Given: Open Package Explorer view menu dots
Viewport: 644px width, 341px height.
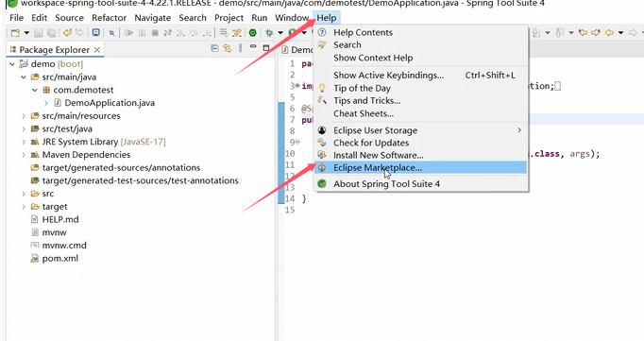Looking at the screenshot, I should pyautogui.click(x=240, y=48).
